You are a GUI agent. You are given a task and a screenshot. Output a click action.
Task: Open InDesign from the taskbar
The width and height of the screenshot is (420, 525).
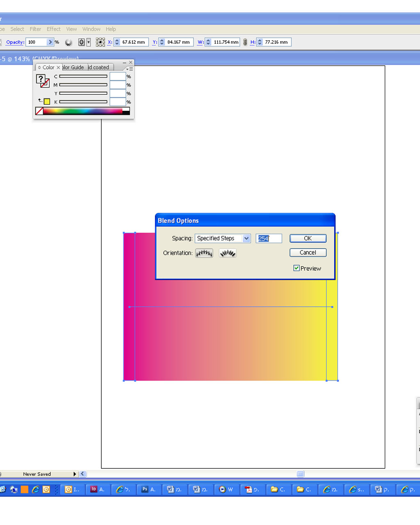coord(98,489)
